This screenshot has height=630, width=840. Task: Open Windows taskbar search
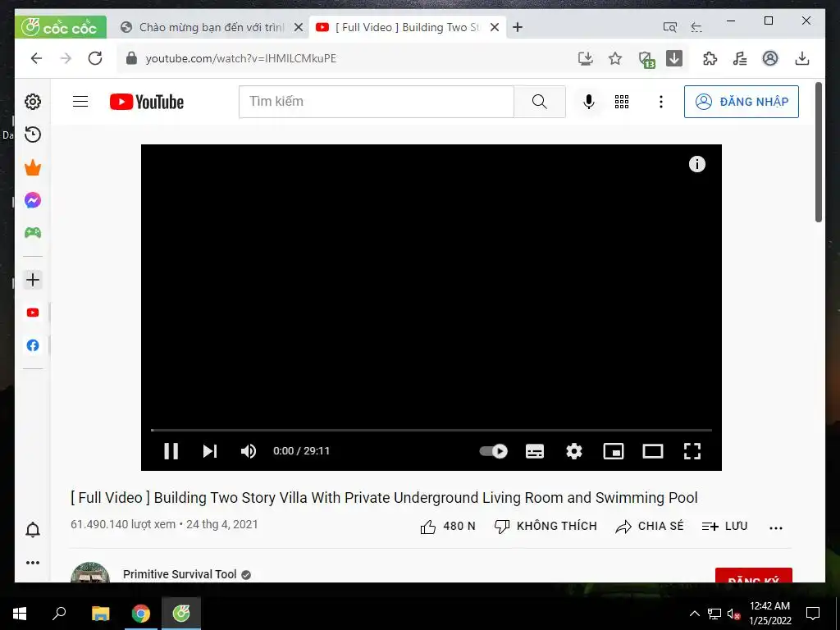click(x=59, y=614)
